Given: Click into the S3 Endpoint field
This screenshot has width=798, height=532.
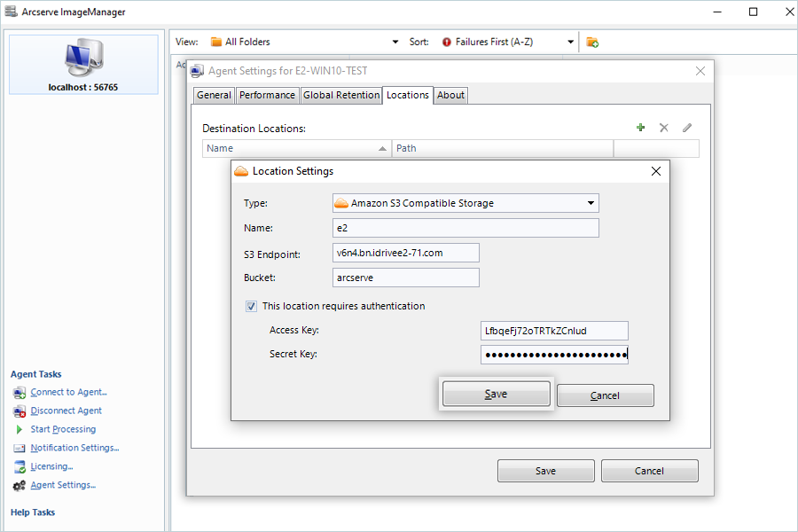Looking at the screenshot, I should pyautogui.click(x=405, y=253).
